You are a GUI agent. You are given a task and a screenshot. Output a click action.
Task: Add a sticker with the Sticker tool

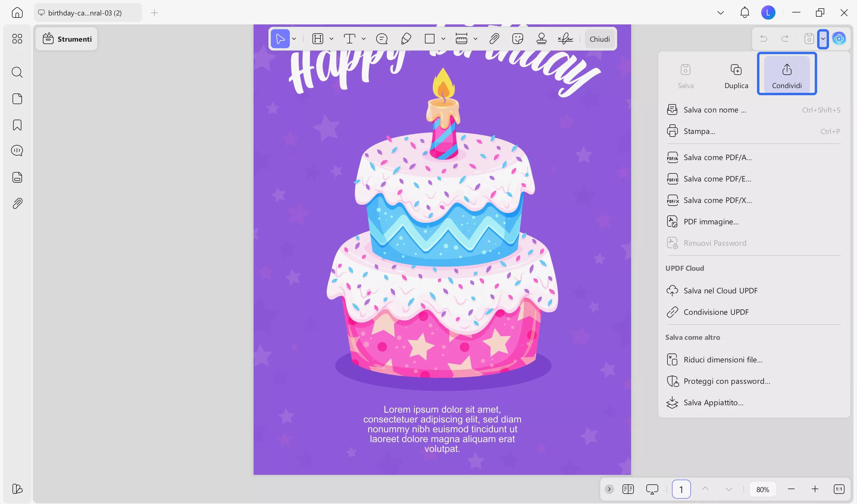click(x=518, y=39)
